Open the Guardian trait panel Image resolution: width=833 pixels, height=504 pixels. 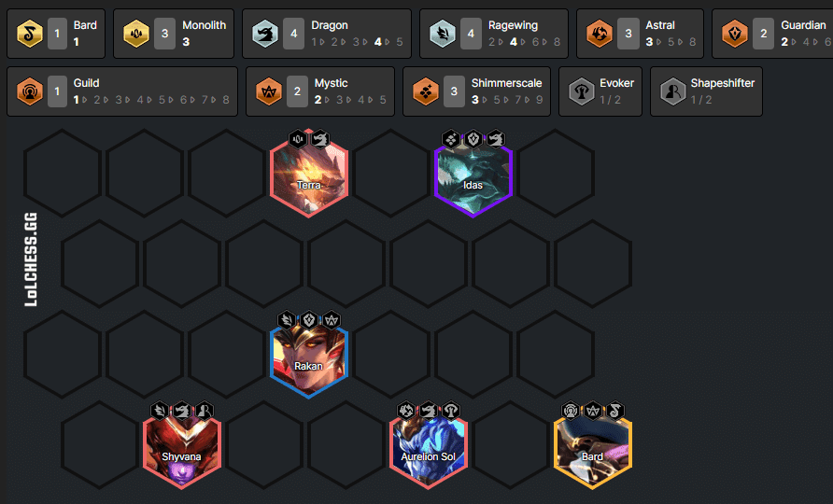tap(772, 34)
